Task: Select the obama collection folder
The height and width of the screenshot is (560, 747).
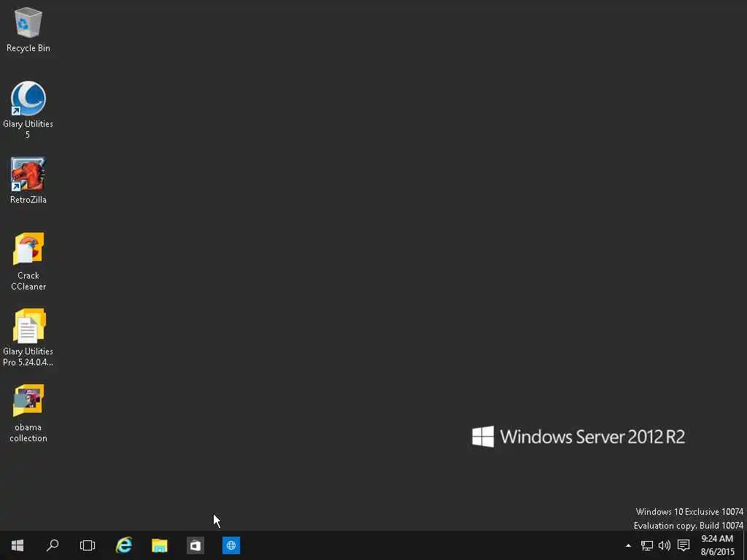Action: (x=28, y=413)
